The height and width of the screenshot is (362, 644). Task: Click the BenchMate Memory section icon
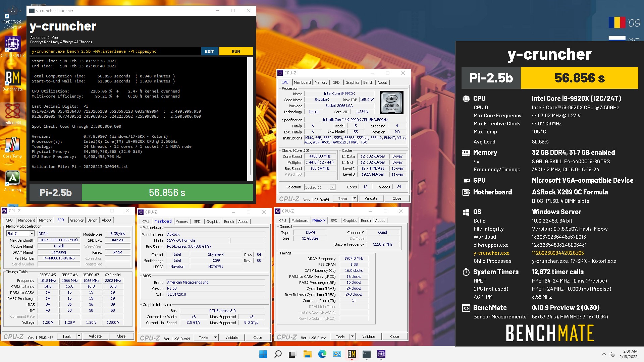[466, 153]
